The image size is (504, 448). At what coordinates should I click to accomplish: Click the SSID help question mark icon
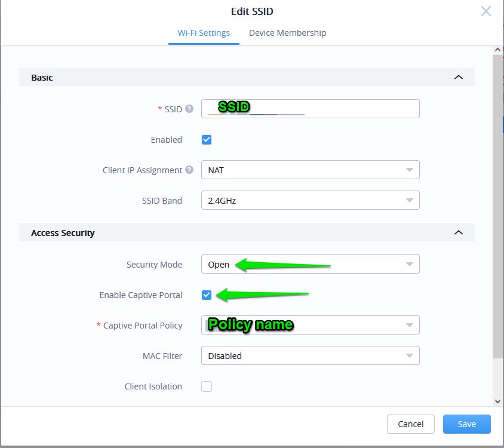pos(189,109)
